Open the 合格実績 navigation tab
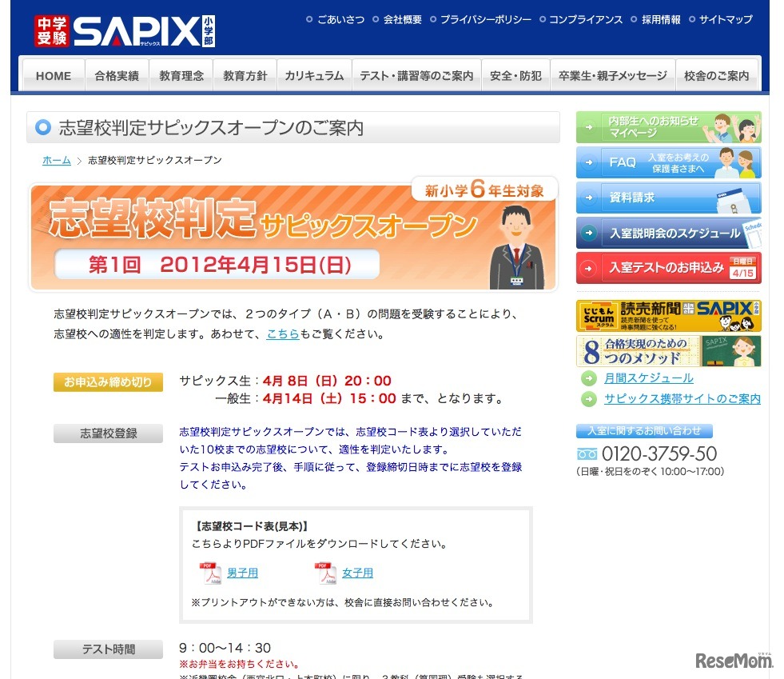This screenshot has width=784, height=679. coord(117,75)
